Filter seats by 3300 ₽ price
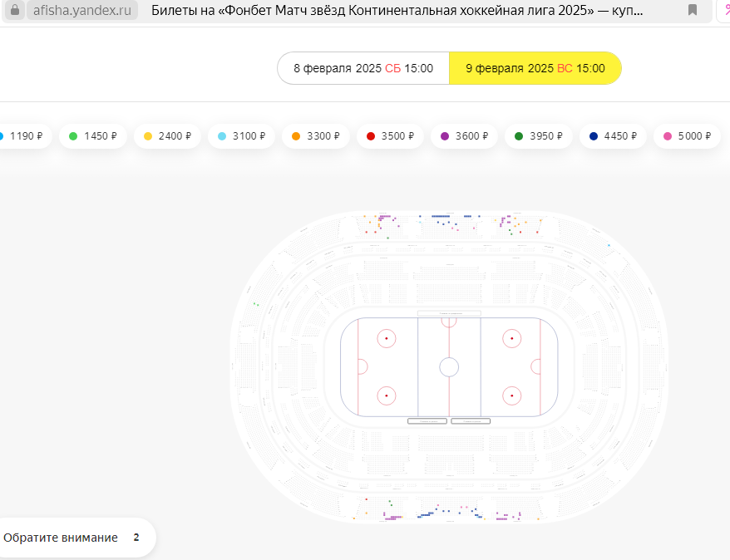 (316, 136)
